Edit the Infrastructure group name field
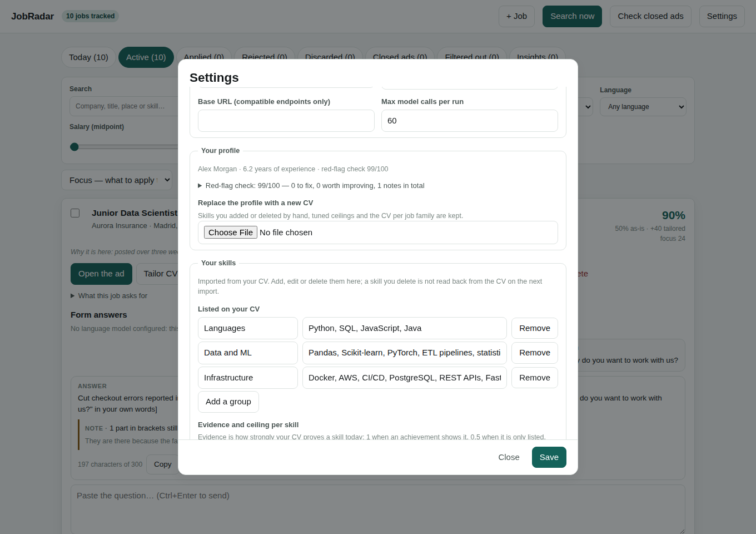This screenshot has height=534, width=756. pos(248,378)
